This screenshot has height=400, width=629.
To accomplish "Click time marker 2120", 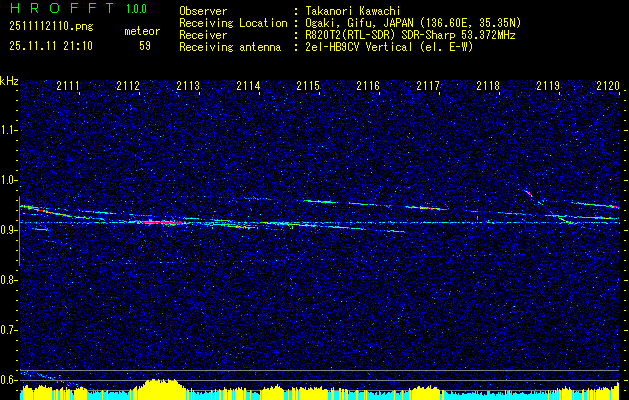I will [608, 86].
